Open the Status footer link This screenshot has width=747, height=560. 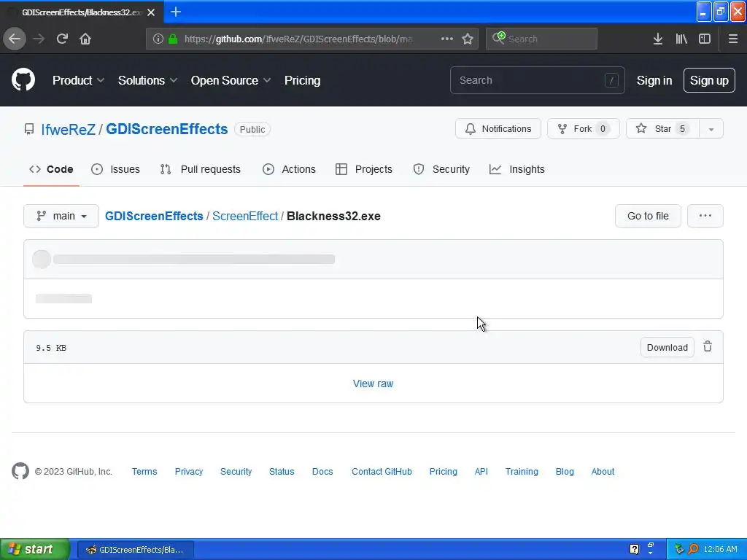282,472
